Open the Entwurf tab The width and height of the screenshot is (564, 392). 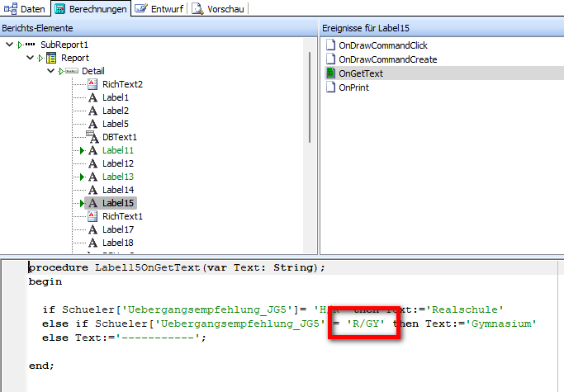159,8
